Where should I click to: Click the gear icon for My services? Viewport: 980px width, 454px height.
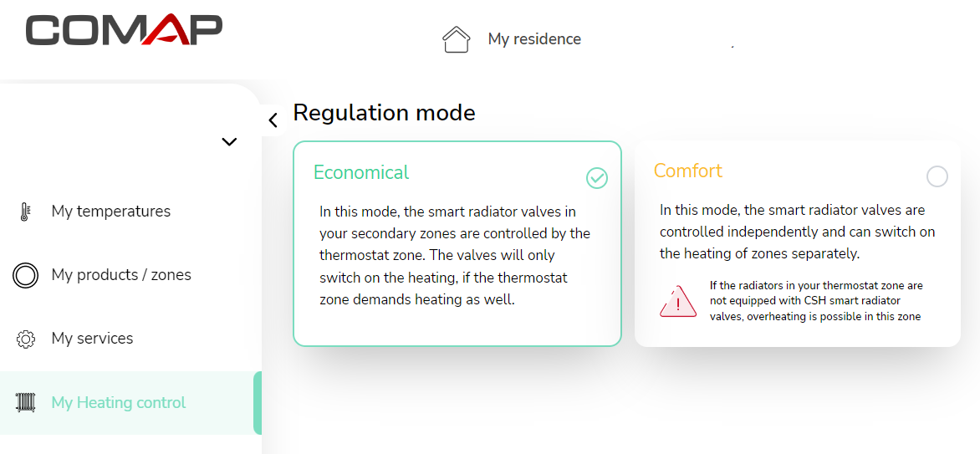pos(26,339)
